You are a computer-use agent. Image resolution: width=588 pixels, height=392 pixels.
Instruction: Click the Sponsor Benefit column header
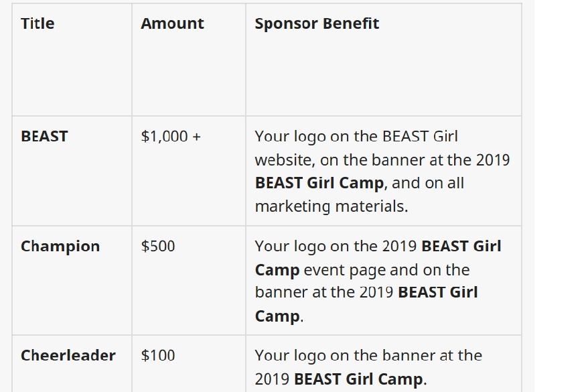(317, 23)
